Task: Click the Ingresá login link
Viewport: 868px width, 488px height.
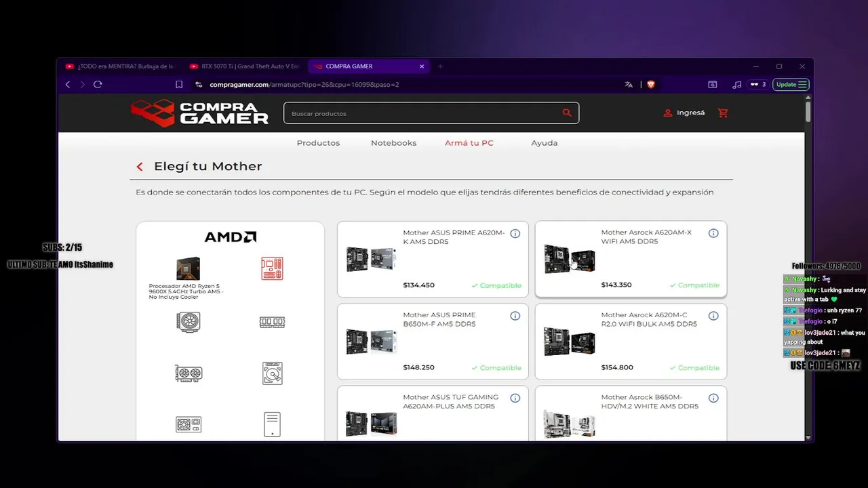Action: [x=684, y=113]
